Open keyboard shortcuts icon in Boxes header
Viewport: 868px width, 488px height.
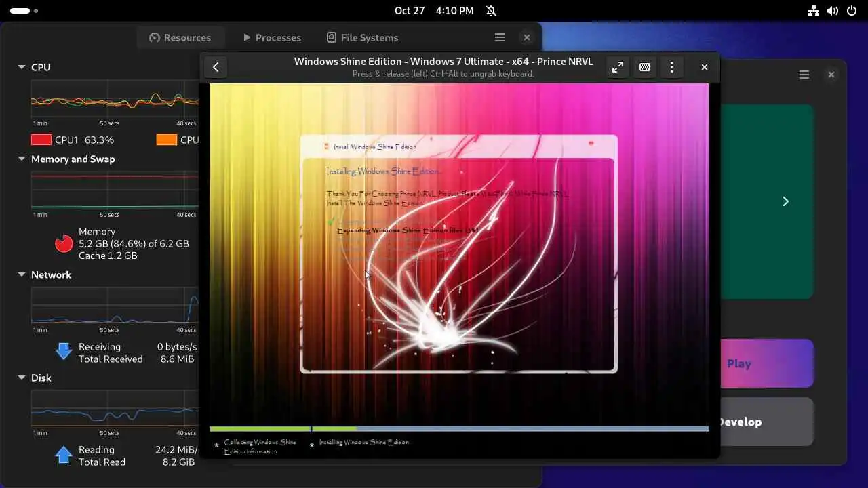tap(645, 67)
